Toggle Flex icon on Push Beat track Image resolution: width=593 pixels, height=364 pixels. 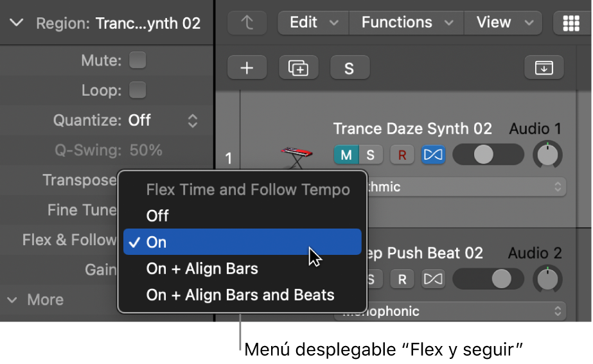tap(433, 279)
